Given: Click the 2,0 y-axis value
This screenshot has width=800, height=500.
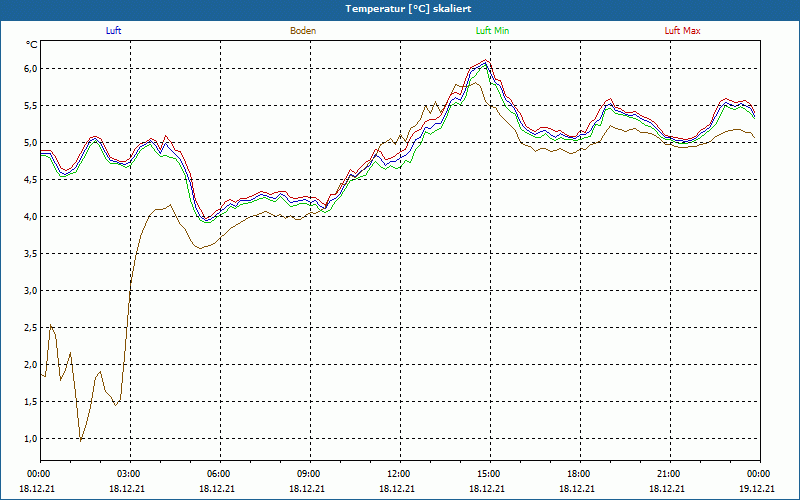Looking at the screenshot, I should (31, 364).
